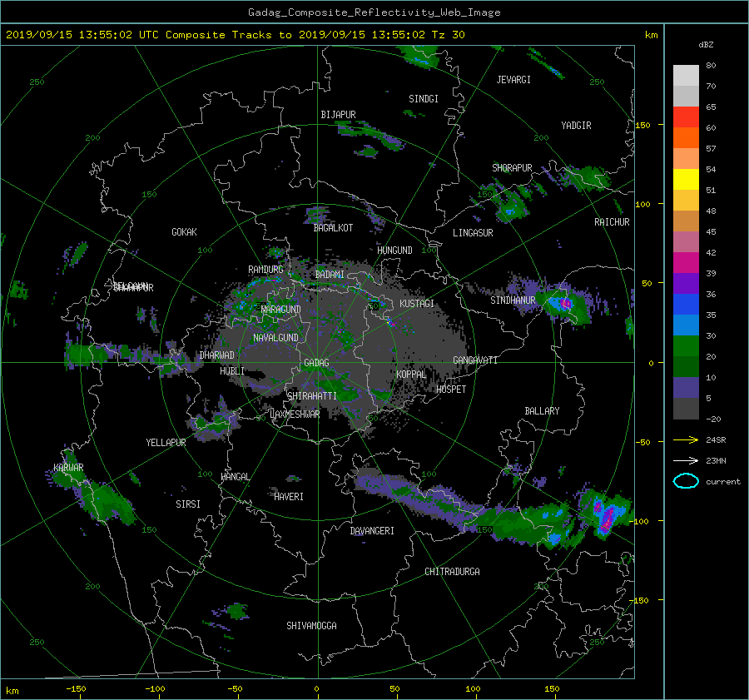This screenshot has width=749, height=700.
Task: Click the 80 dBZ light gray swatch
Action: point(686,75)
